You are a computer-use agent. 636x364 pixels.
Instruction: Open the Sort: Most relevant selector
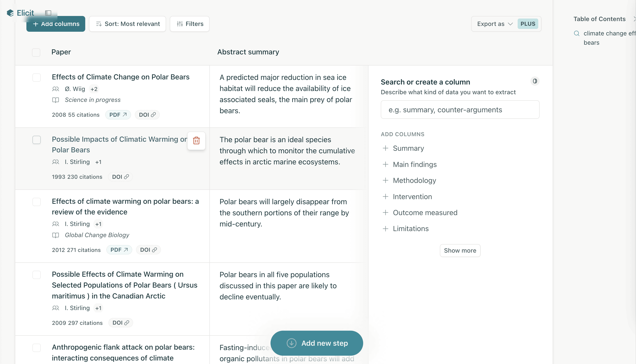(127, 24)
